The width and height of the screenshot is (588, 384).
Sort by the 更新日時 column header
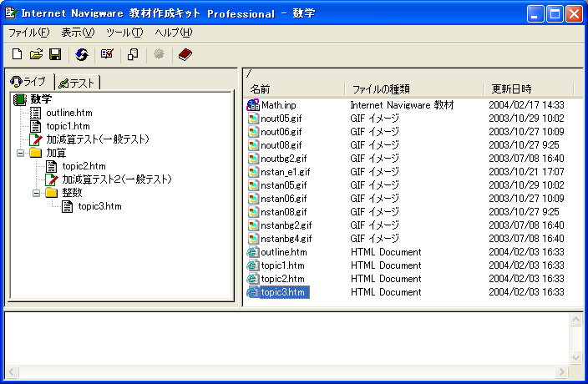click(529, 89)
